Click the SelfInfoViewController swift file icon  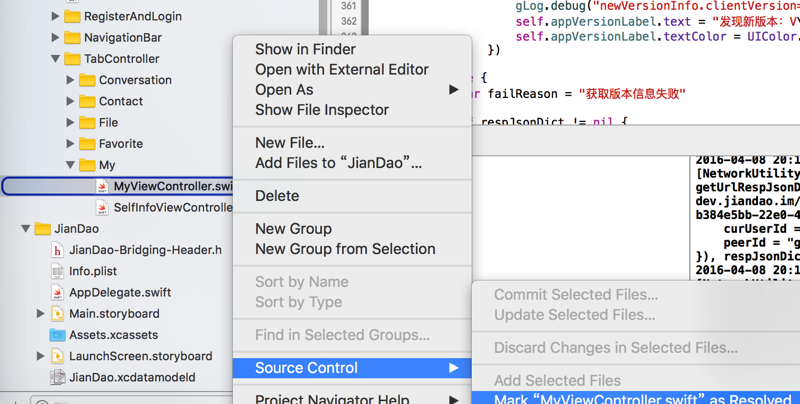(x=102, y=207)
